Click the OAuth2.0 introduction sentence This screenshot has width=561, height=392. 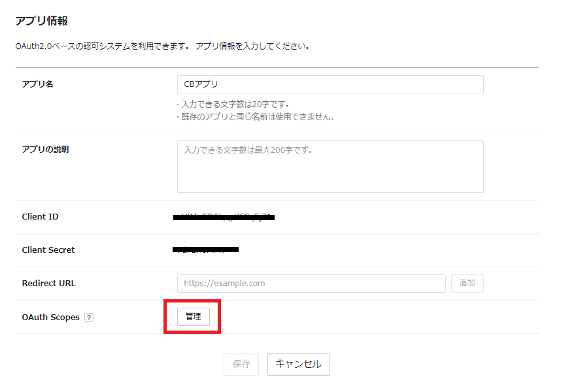[162, 47]
